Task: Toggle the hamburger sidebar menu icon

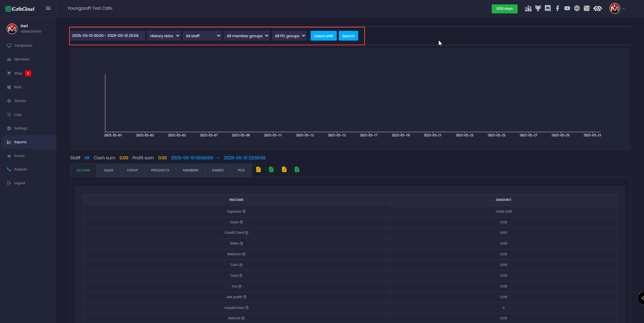Action: click(48, 8)
